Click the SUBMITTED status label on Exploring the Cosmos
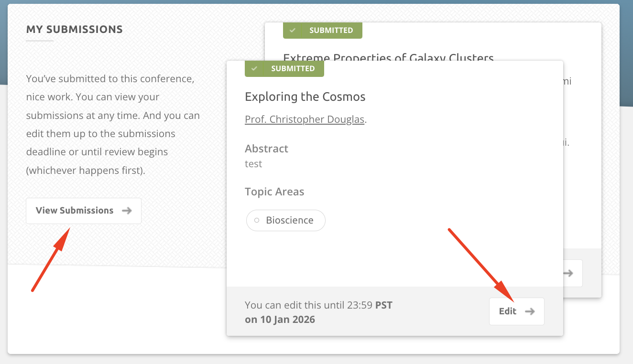 (x=293, y=69)
